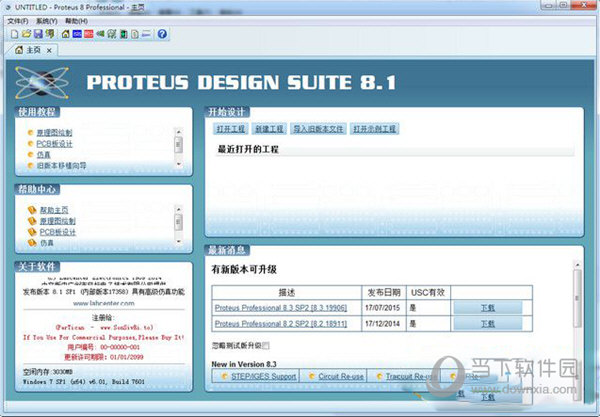Open the green 3D visualizer icon
This screenshot has height=417, width=600.
100,34
